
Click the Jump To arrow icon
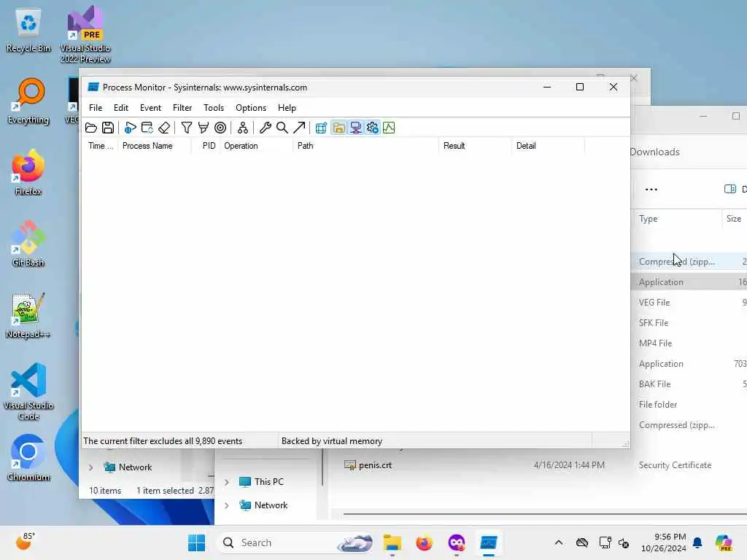[299, 128]
